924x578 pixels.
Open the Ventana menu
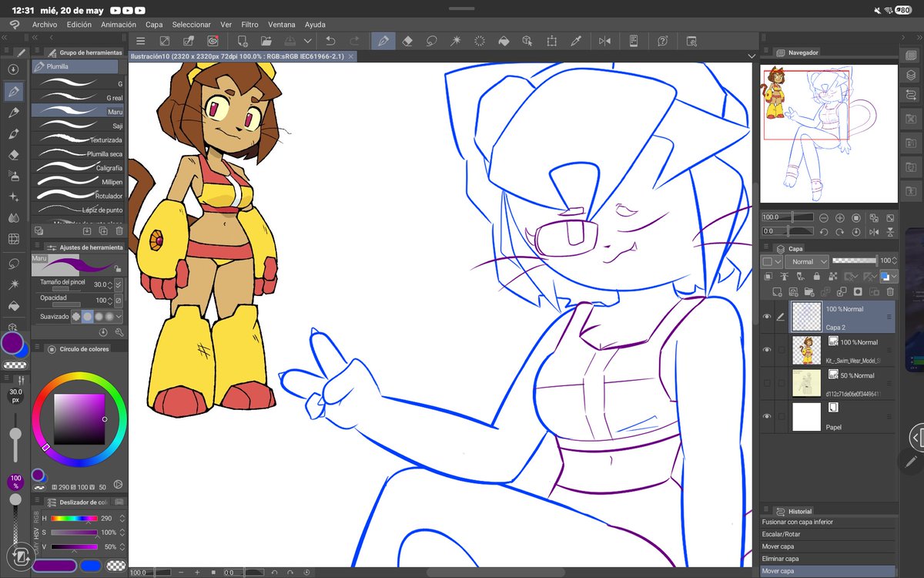281,25
